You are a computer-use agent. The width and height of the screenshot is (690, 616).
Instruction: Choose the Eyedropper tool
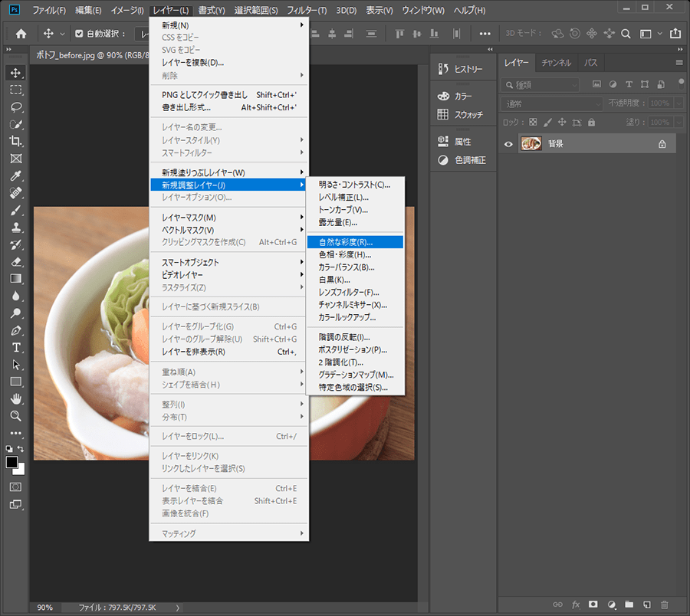[x=15, y=175]
